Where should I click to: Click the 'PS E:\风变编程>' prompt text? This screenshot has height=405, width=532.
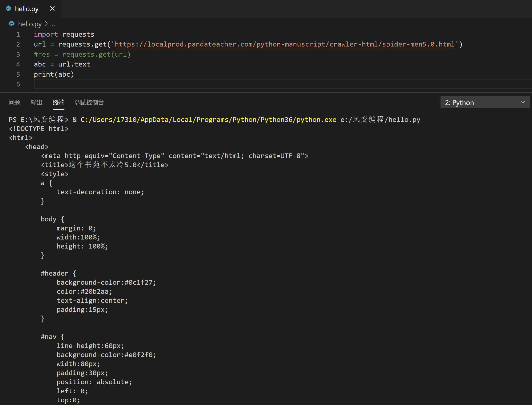(x=38, y=120)
